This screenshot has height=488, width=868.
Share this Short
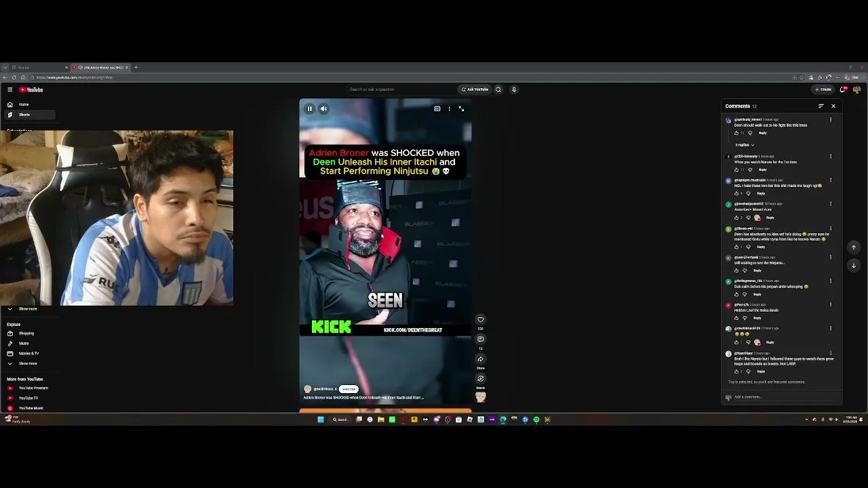[481, 359]
